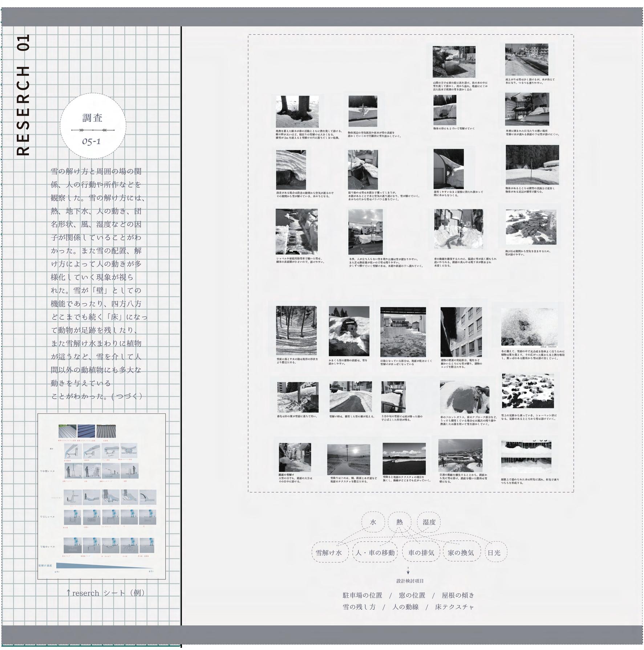Open the person walking between snow piles photo
The height and width of the screenshot is (650, 644).
(x=458, y=229)
